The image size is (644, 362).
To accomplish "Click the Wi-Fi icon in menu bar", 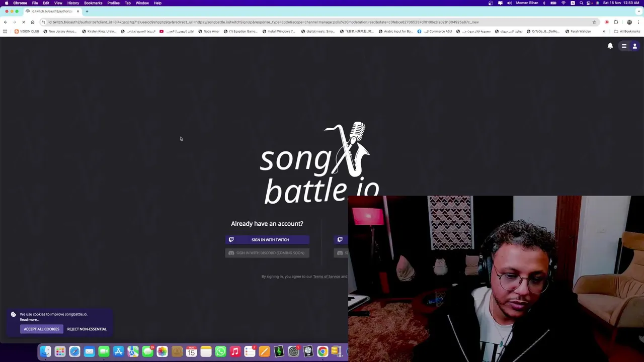I will click(x=563, y=3).
